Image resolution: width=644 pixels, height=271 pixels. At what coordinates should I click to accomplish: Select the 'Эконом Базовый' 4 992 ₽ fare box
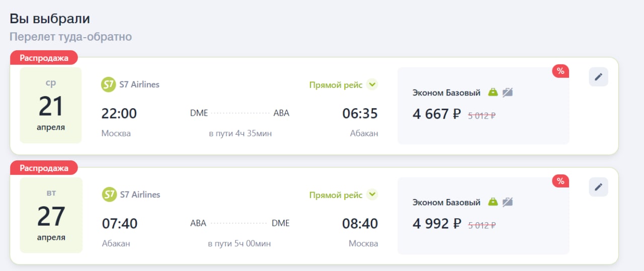point(483,216)
